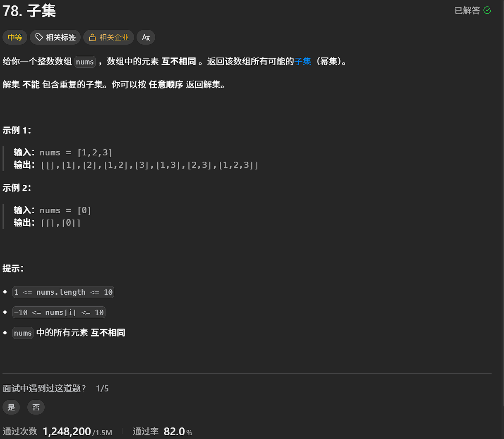Click the lock icon in 相关企业
The image size is (504, 439).
93,38
